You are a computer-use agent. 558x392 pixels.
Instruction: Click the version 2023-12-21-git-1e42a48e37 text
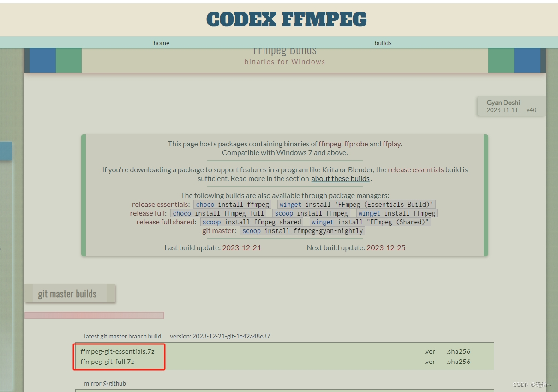tap(220, 336)
